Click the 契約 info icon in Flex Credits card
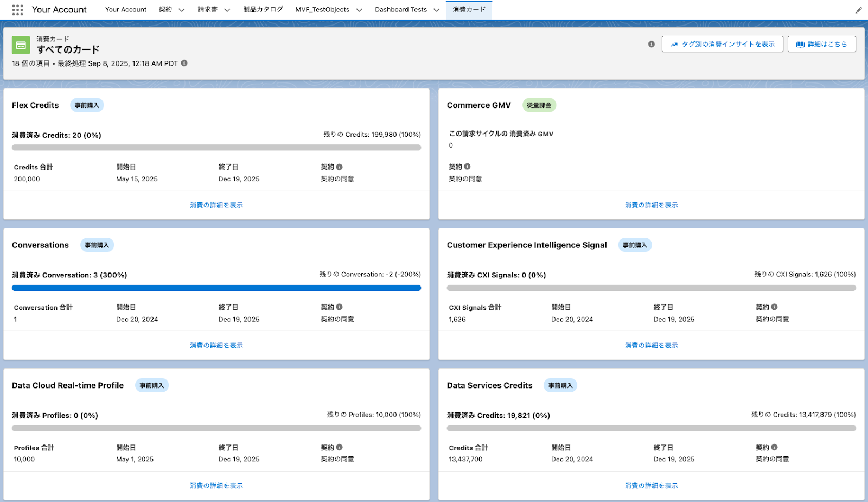The image size is (868, 502). [339, 167]
